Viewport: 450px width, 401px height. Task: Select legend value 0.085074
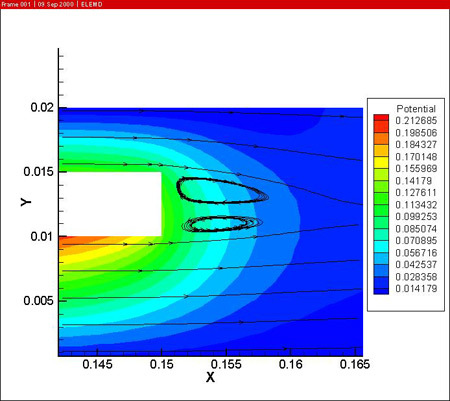416,229
